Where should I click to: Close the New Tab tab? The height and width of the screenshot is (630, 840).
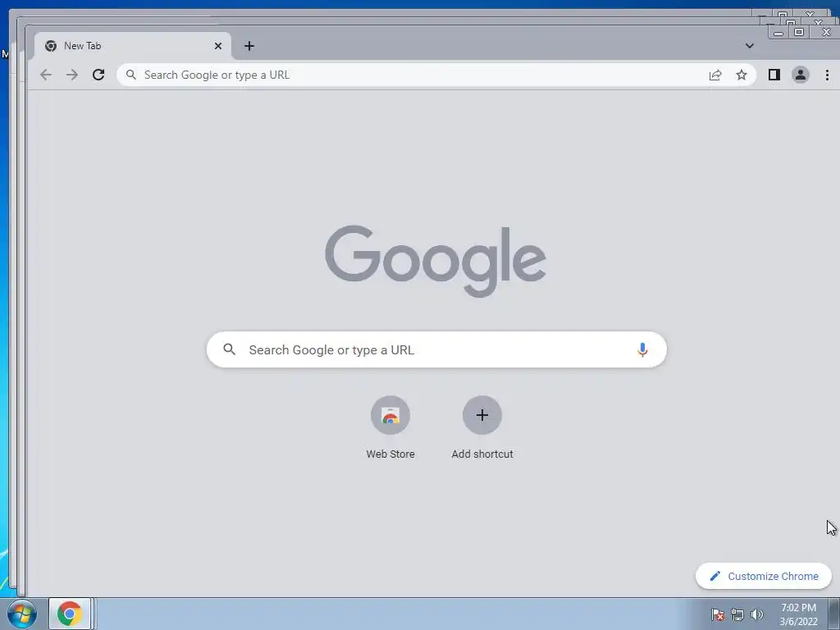click(218, 46)
